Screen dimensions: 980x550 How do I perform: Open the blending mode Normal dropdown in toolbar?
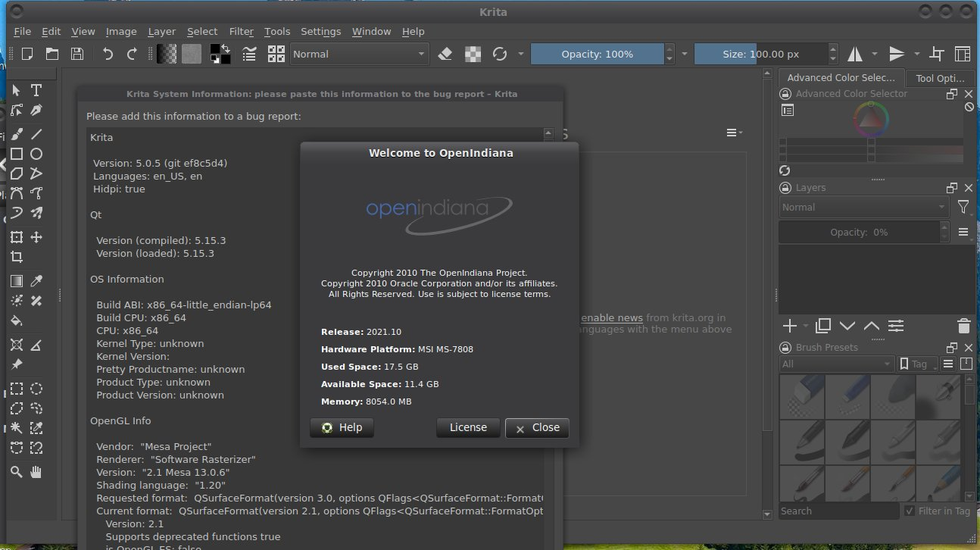pos(359,54)
